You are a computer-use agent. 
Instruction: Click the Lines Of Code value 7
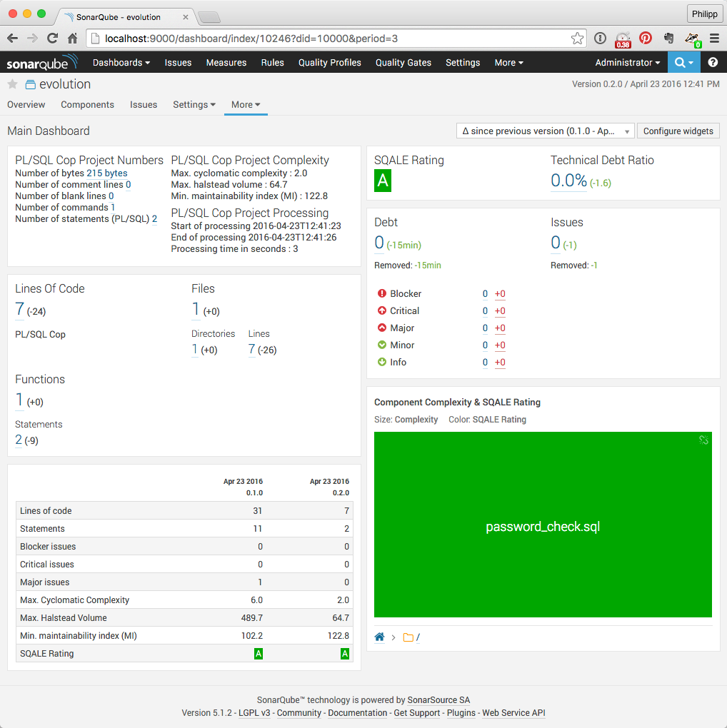19,309
